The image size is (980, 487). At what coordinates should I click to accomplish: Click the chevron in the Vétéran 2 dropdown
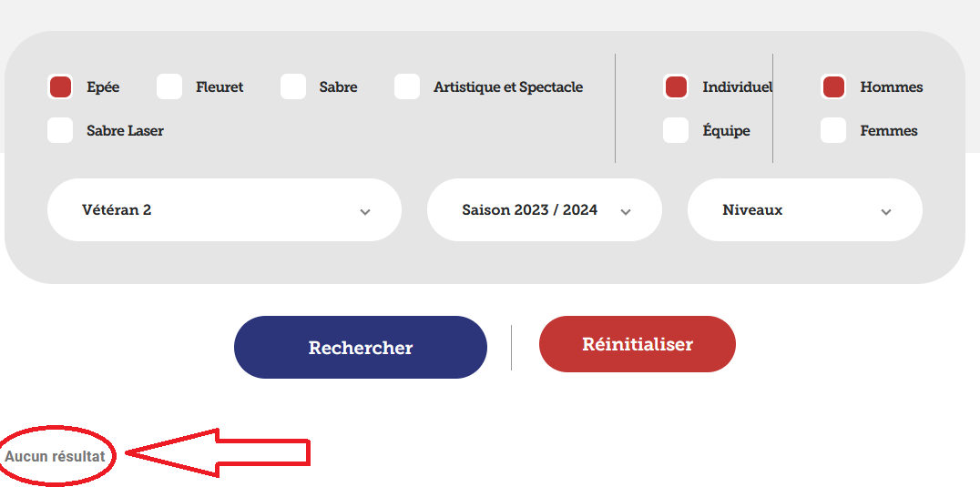click(365, 212)
